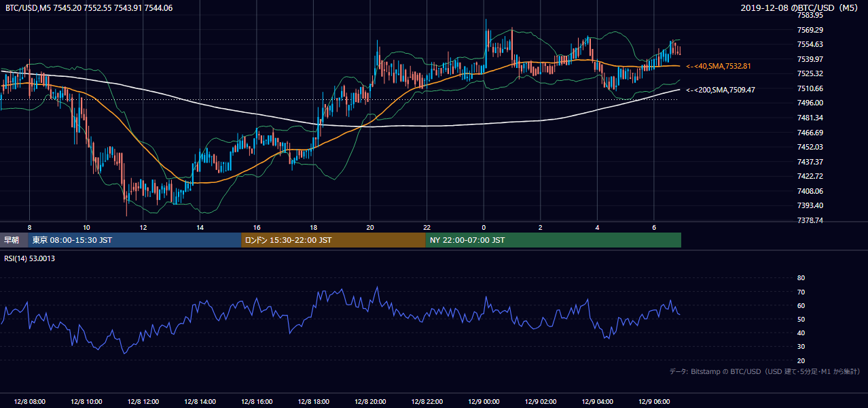Viewport: 868px width, 408px height.
Task: Click the hour tick 4 under the price chart
Action: click(x=597, y=227)
